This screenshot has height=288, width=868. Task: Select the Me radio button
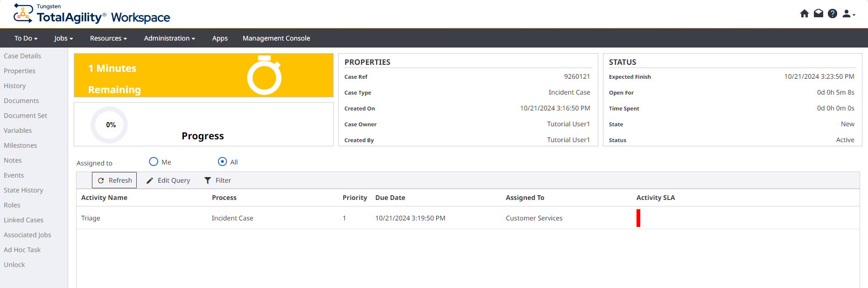coord(154,162)
